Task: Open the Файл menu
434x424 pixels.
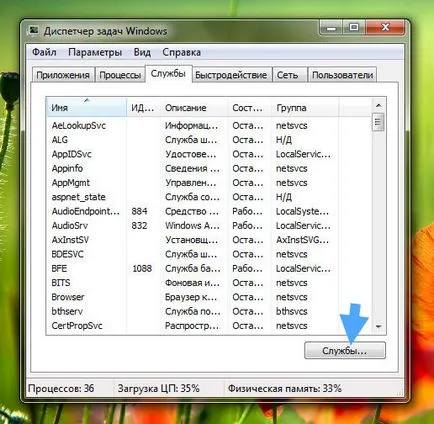Action: tap(44, 52)
